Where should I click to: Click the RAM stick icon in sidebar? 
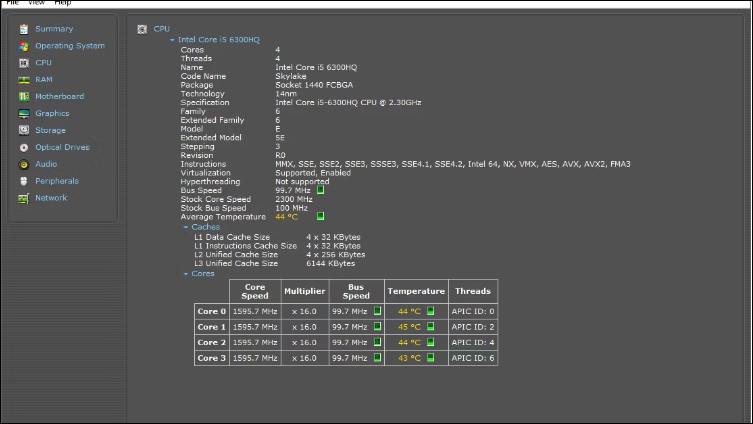click(x=24, y=80)
